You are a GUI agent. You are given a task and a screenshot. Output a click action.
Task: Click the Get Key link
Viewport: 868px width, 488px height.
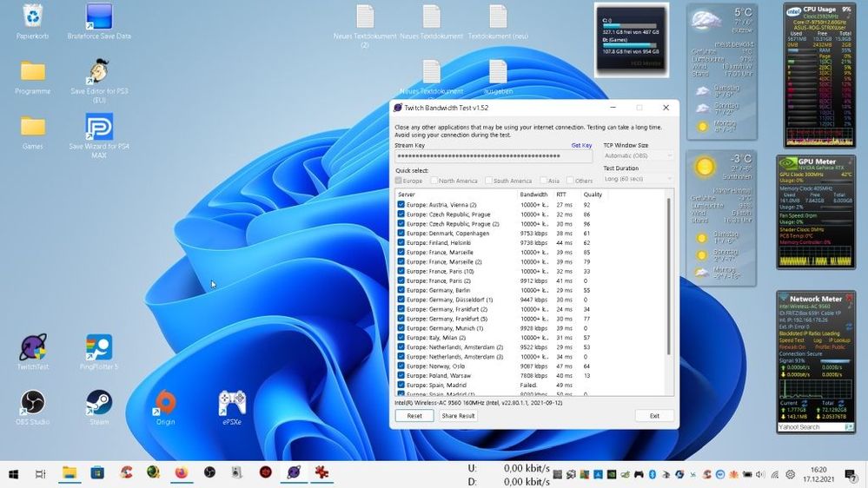[581, 146]
